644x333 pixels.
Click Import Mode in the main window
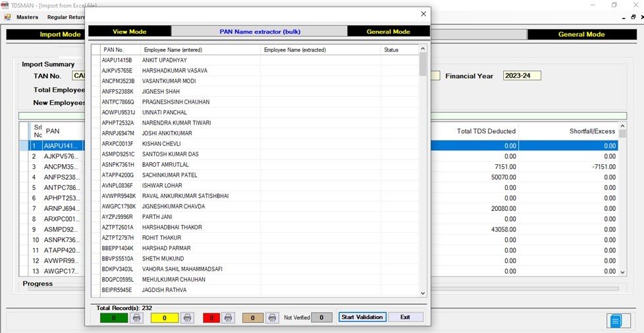click(45, 34)
